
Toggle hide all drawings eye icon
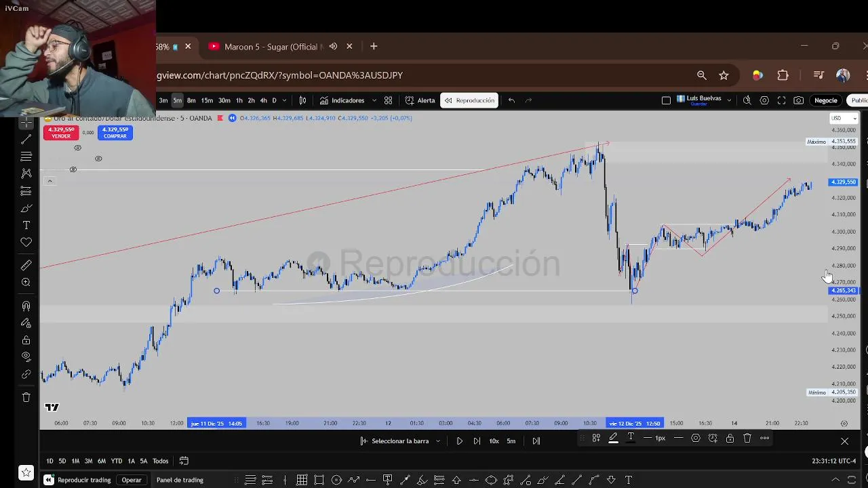pyautogui.click(x=26, y=357)
